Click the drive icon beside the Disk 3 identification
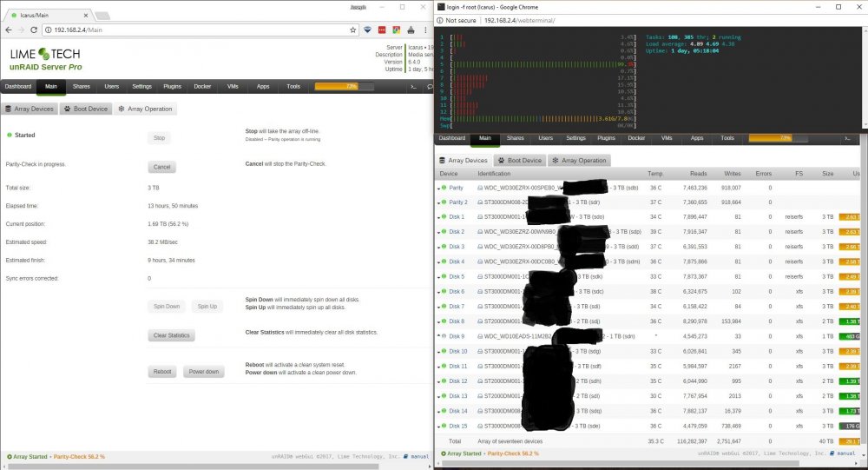 480,247
